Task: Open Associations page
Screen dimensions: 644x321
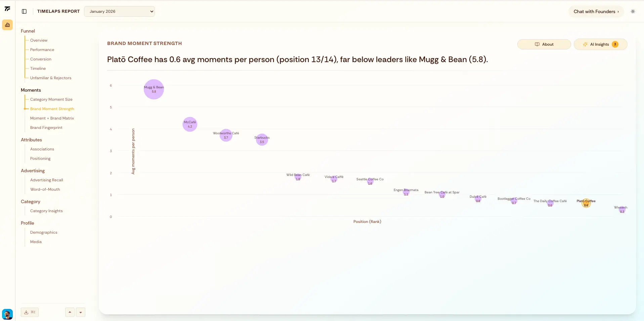Action: [x=42, y=149]
